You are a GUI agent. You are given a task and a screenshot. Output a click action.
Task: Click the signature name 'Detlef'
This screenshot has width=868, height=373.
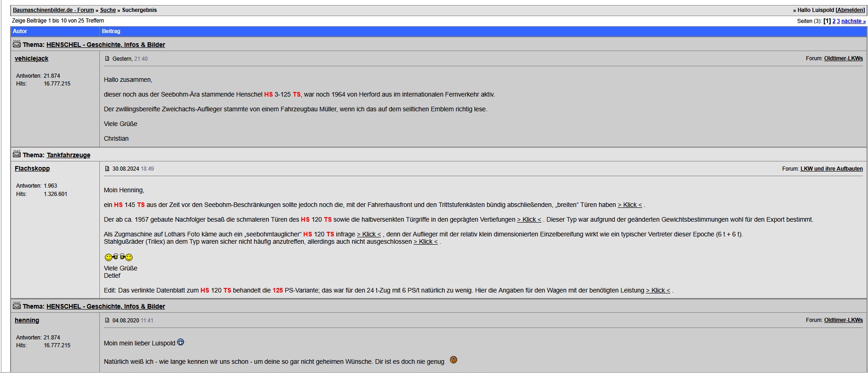[x=112, y=275]
